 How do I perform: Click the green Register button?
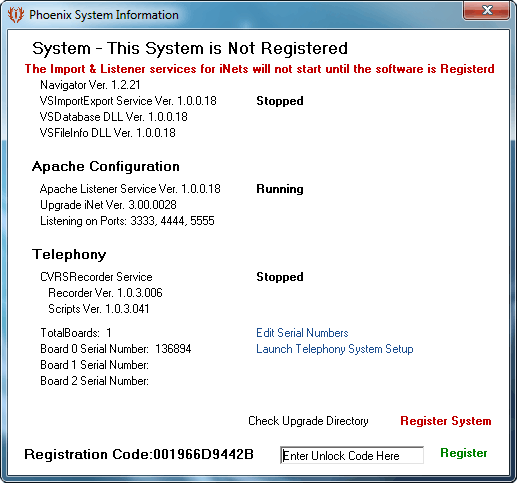(464, 453)
